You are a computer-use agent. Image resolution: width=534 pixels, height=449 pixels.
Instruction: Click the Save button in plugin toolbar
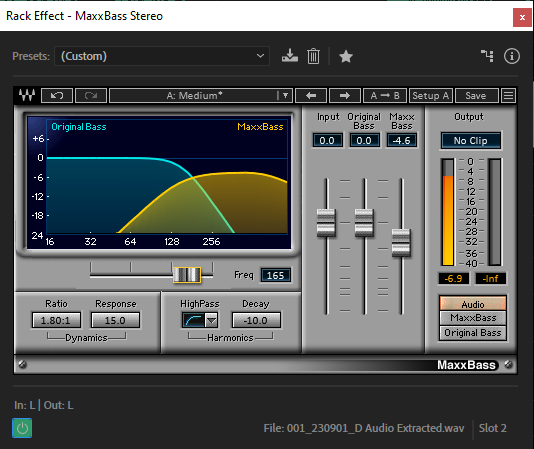point(476,95)
